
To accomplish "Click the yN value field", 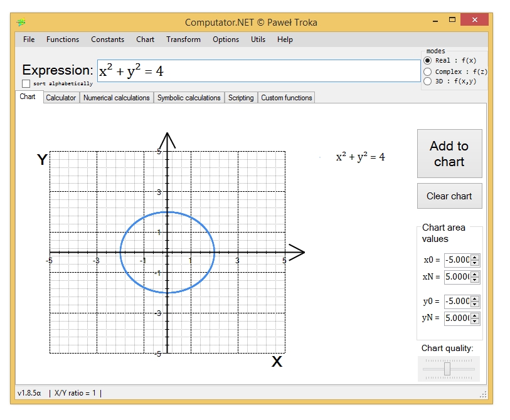I will 457,318.
